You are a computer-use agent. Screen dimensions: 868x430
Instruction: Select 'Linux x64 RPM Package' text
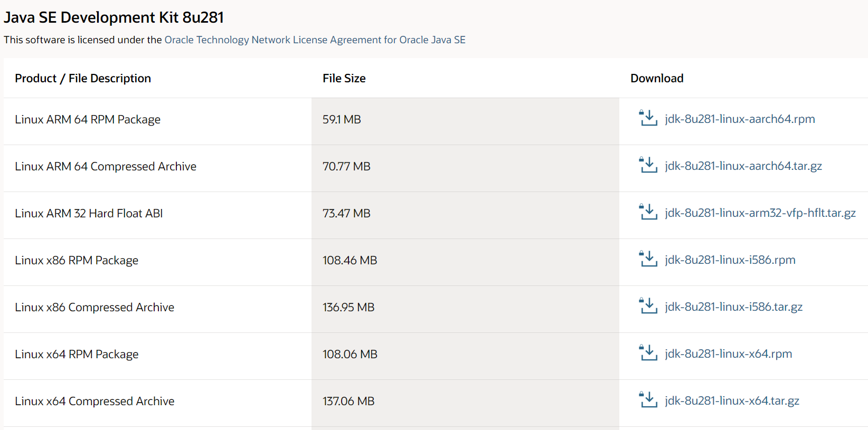77,355
